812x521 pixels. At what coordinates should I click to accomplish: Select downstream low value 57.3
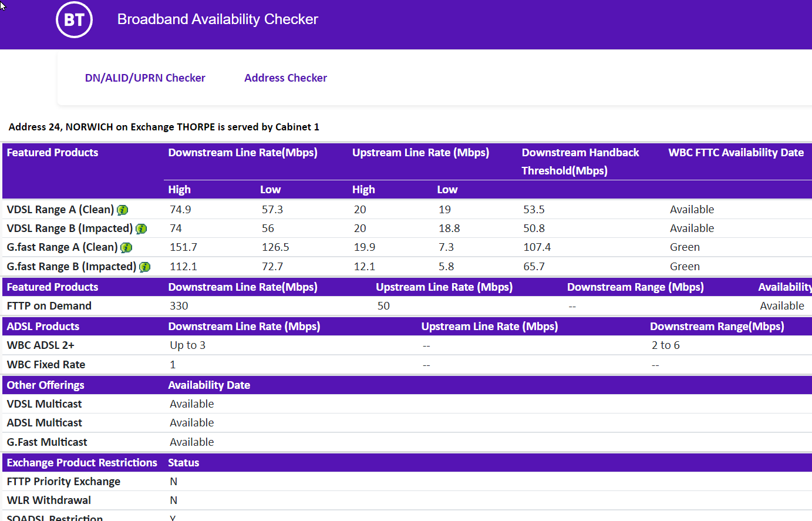[272, 210]
